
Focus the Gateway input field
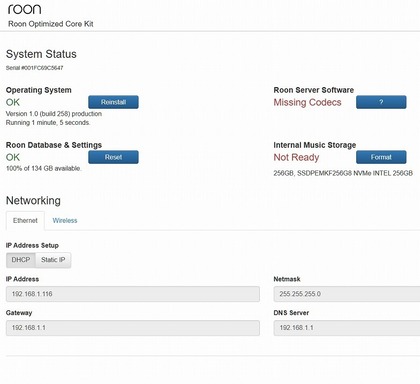(133, 328)
